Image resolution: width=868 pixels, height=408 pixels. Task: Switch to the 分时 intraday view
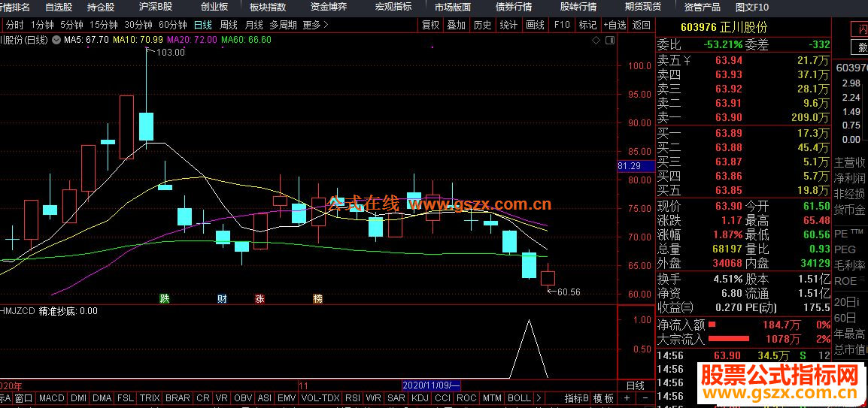tap(15, 25)
